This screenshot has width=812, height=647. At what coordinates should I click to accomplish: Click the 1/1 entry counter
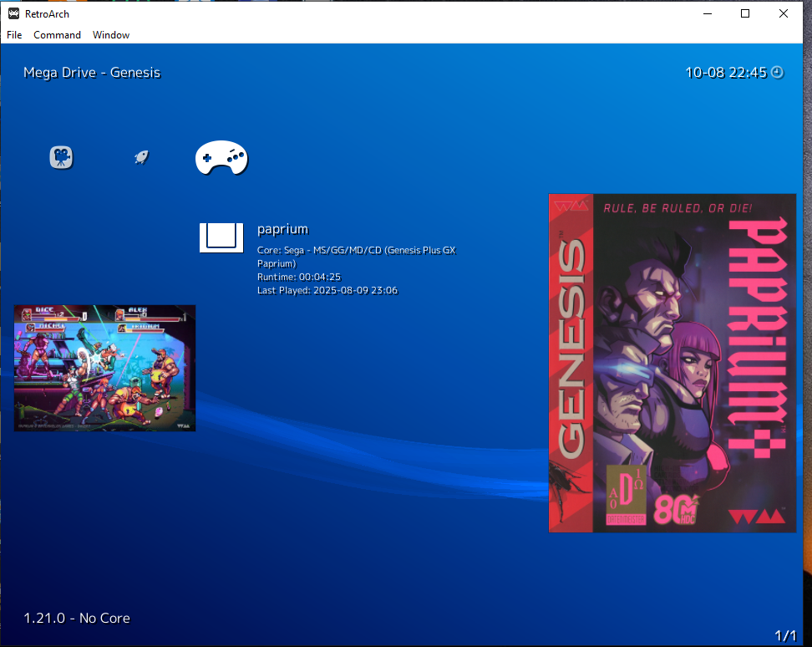(x=785, y=635)
